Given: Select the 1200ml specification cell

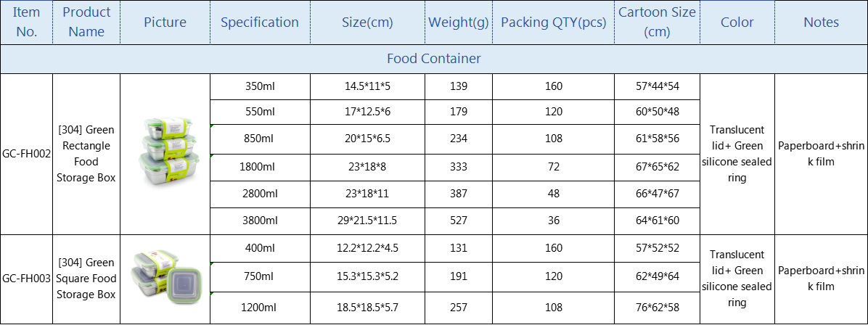Looking at the screenshot, I should click(259, 309).
